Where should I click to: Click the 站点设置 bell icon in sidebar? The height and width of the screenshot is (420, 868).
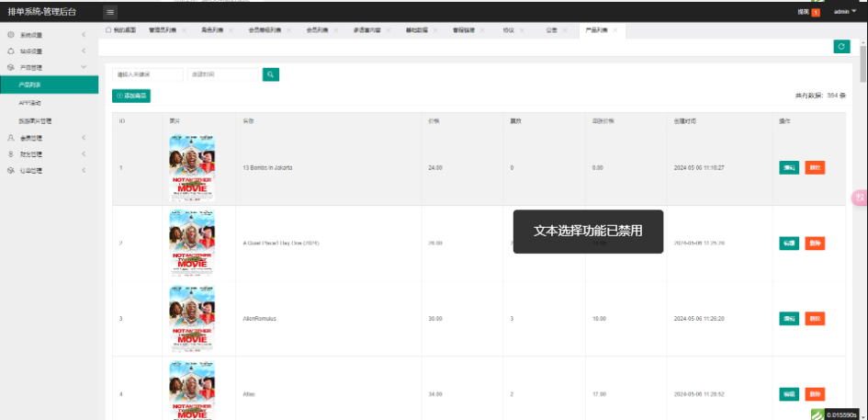(11, 51)
